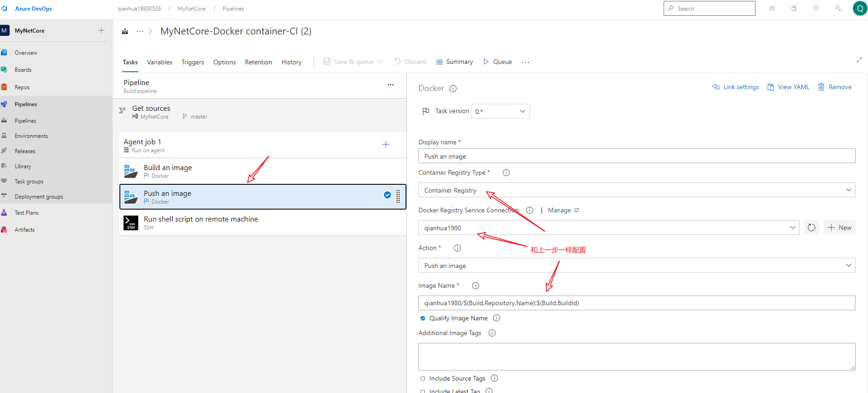Open the Pipeline more options ellipsis
The width and height of the screenshot is (868, 393).
pyautogui.click(x=390, y=85)
